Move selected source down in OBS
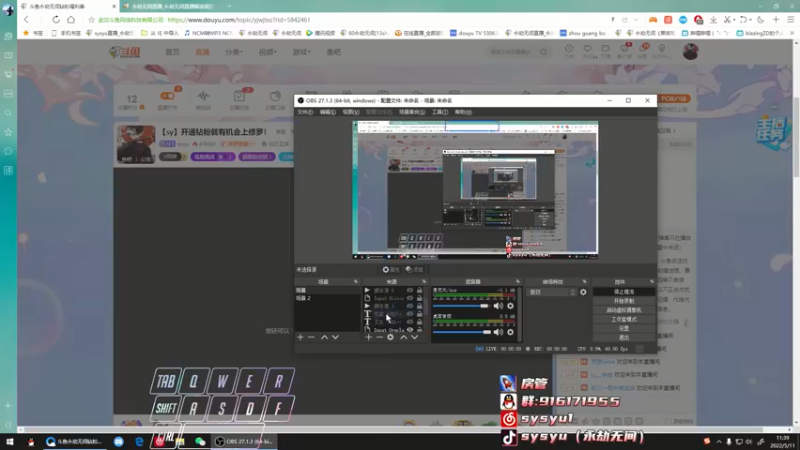 click(x=414, y=337)
